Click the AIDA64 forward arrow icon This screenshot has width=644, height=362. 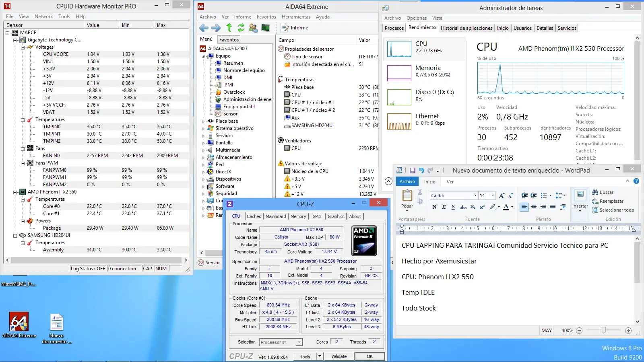pos(216,28)
